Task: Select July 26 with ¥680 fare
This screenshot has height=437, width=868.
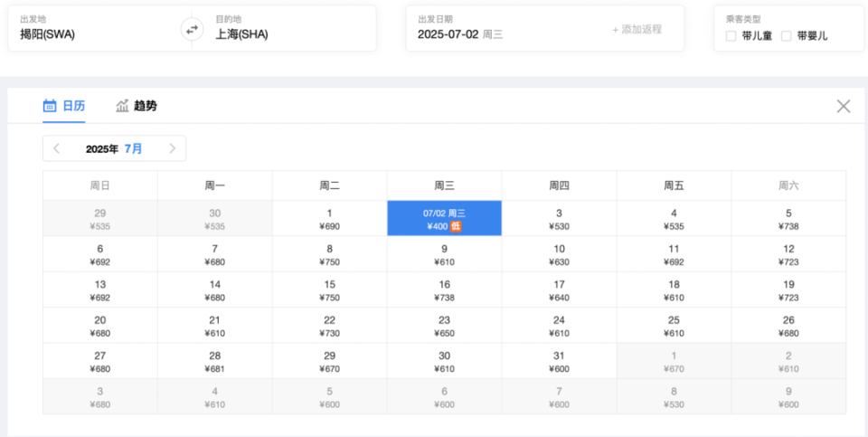Action: click(788, 325)
